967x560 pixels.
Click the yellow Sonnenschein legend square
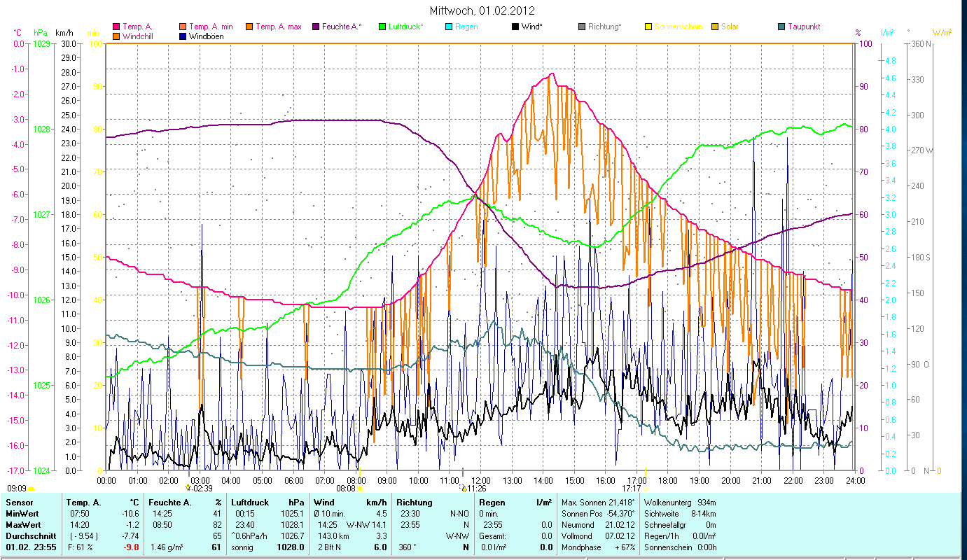pos(648,27)
